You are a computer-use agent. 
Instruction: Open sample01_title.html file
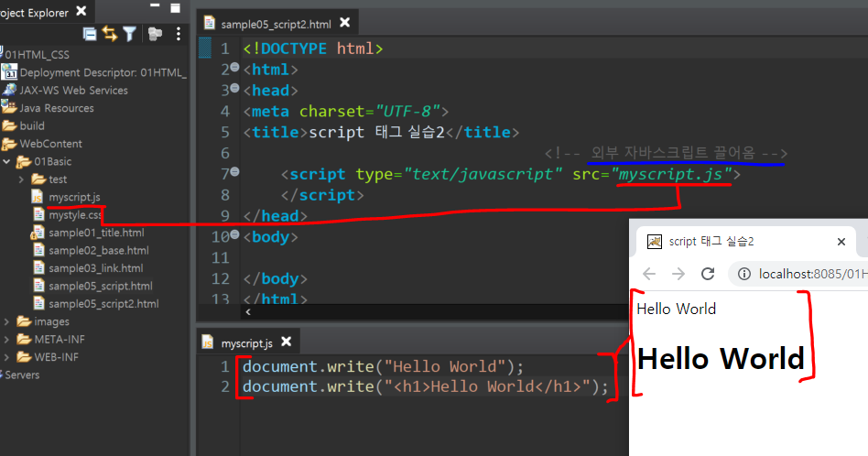pyautogui.click(x=96, y=233)
